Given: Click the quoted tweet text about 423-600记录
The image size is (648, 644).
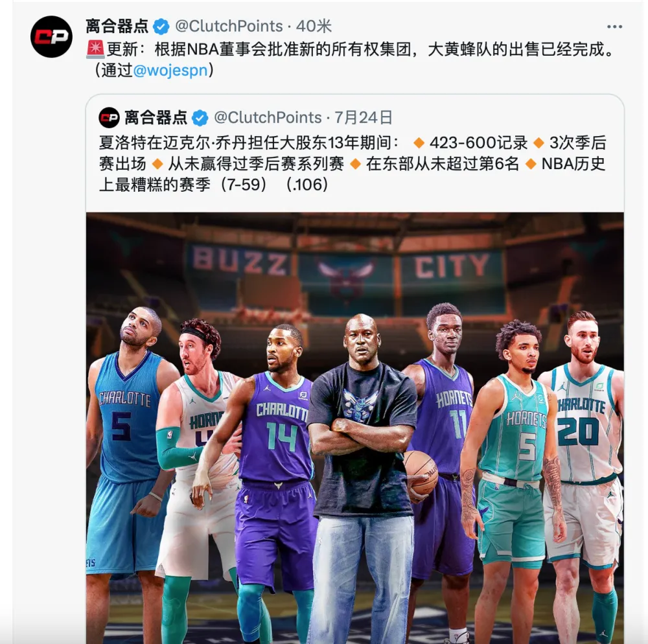Looking at the screenshot, I should (353, 163).
